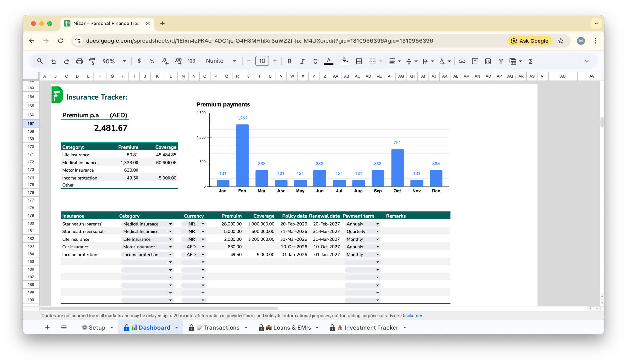
Task: Open the Investment Tracker sheet tab
Action: click(x=371, y=327)
